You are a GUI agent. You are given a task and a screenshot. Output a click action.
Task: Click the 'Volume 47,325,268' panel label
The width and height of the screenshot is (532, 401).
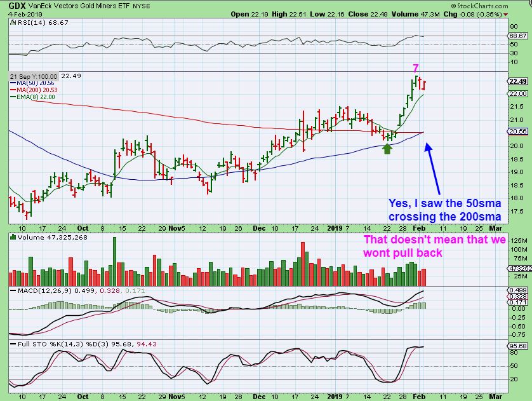[x=52, y=237]
